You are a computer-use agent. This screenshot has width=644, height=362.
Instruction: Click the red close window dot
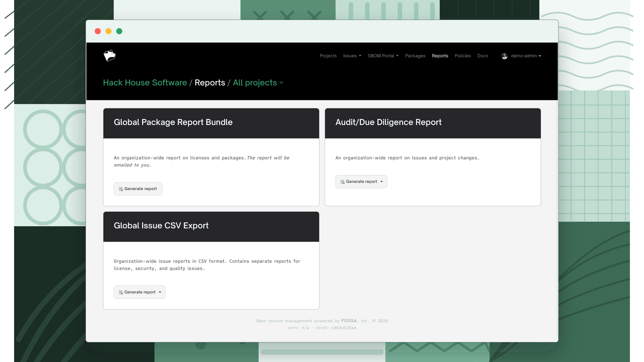[x=98, y=31]
